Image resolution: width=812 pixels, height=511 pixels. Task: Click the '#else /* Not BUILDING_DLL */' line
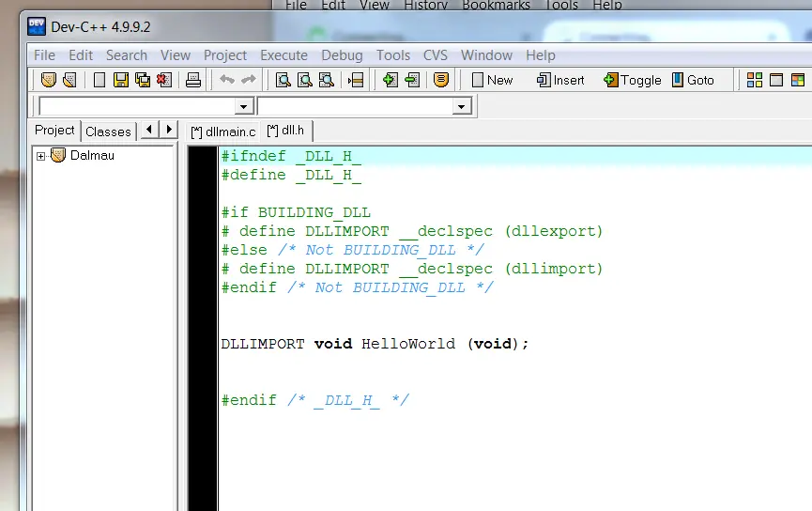pos(353,250)
